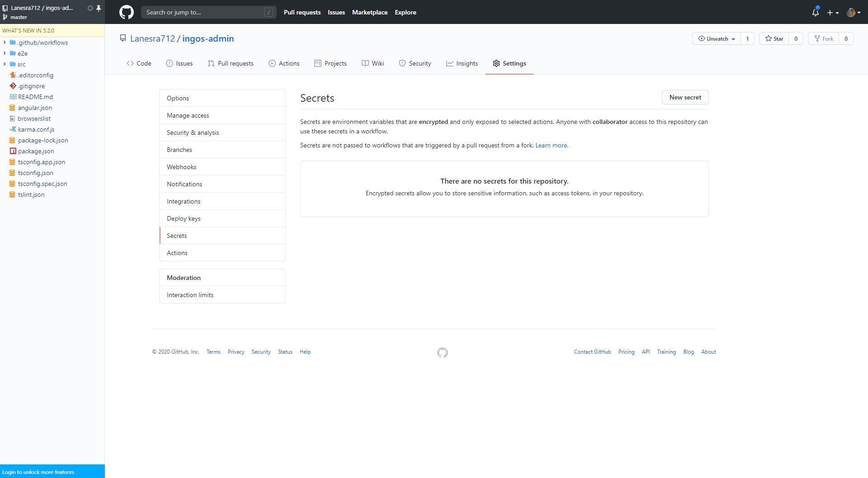Open the Unwatch dropdown
The width and height of the screenshot is (868, 478).
click(717, 38)
